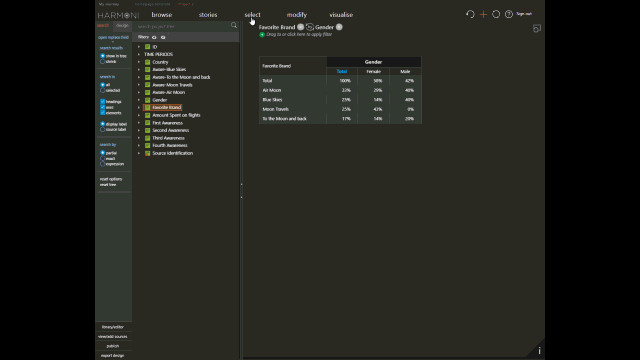Click 'reset tree' link
640x360 pixels.
click(108, 184)
